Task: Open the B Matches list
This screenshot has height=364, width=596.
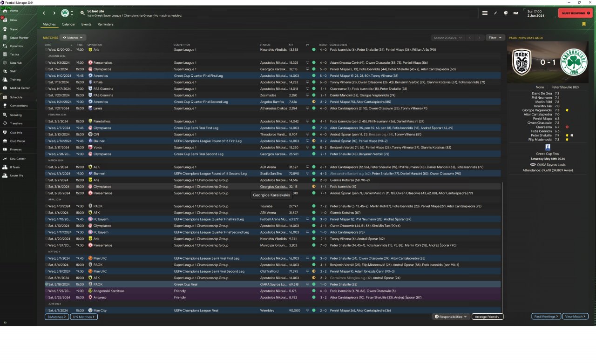Action: pos(57,317)
